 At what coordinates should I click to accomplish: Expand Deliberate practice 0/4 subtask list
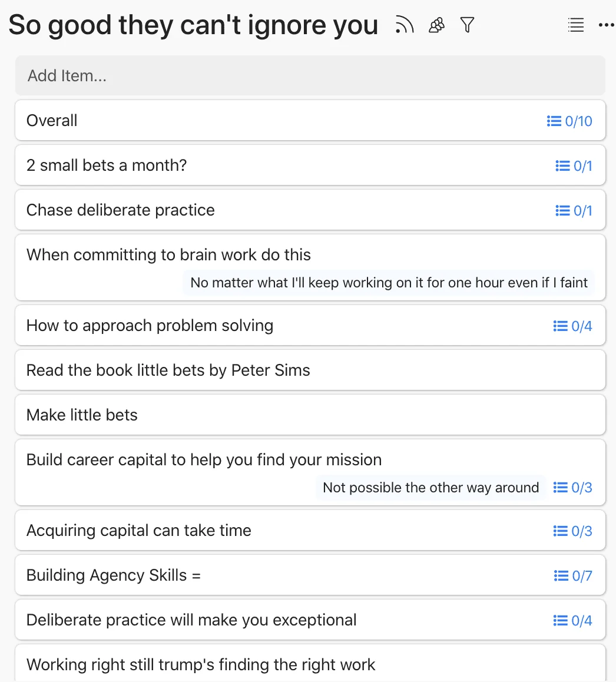click(572, 620)
